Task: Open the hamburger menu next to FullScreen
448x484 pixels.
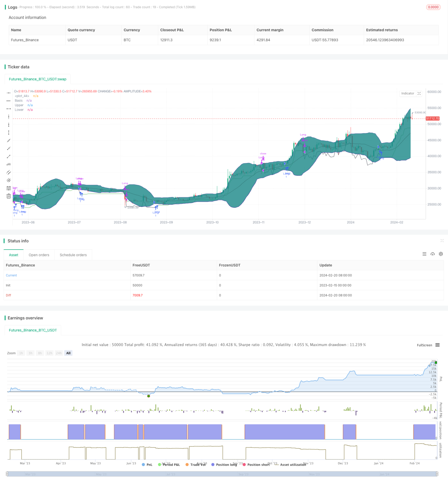Action: pyautogui.click(x=437, y=345)
